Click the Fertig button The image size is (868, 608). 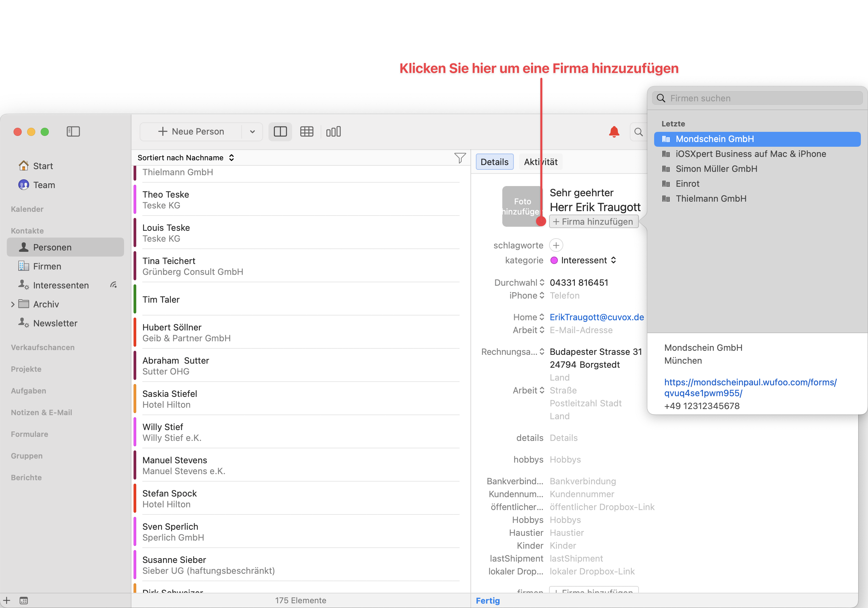click(x=488, y=601)
